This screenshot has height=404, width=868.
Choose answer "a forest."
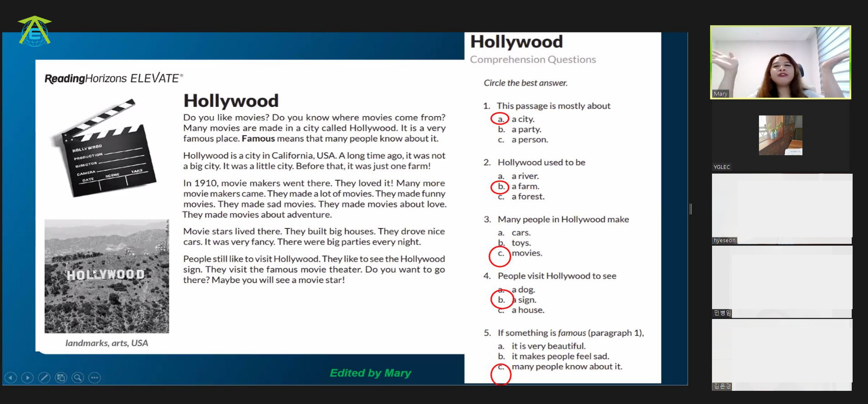click(x=528, y=197)
